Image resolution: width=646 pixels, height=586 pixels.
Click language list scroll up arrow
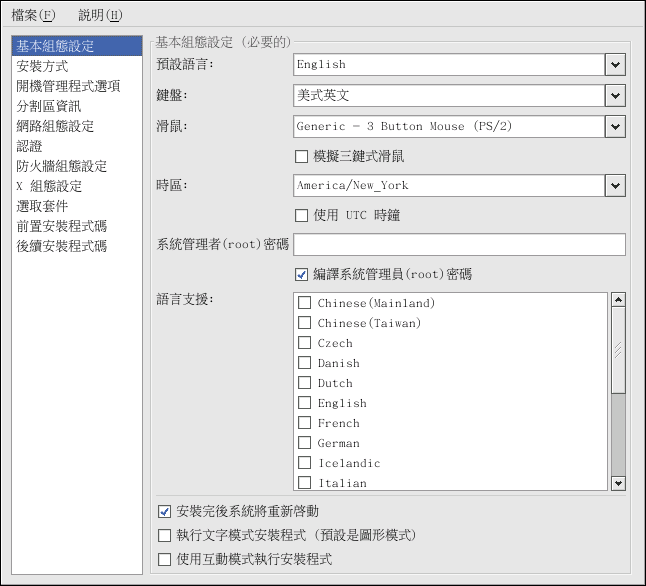(x=618, y=300)
